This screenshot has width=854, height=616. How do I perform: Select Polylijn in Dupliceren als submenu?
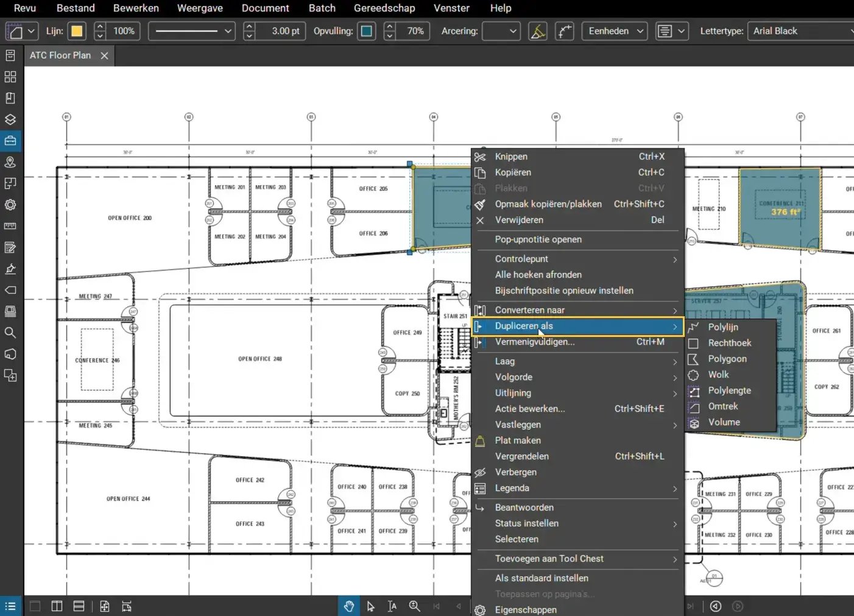[730, 327]
